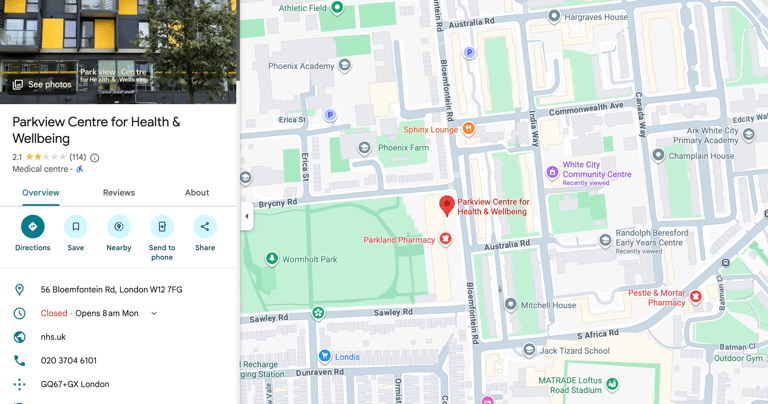Viewport: 768px width, 404px height.
Task: Share this location icon
Action: click(x=205, y=227)
